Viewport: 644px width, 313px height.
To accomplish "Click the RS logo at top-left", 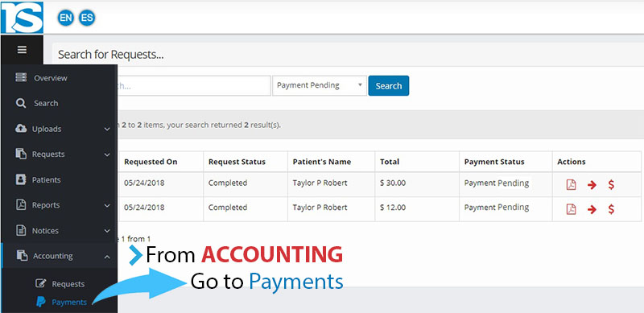I will (x=22, y=18).
